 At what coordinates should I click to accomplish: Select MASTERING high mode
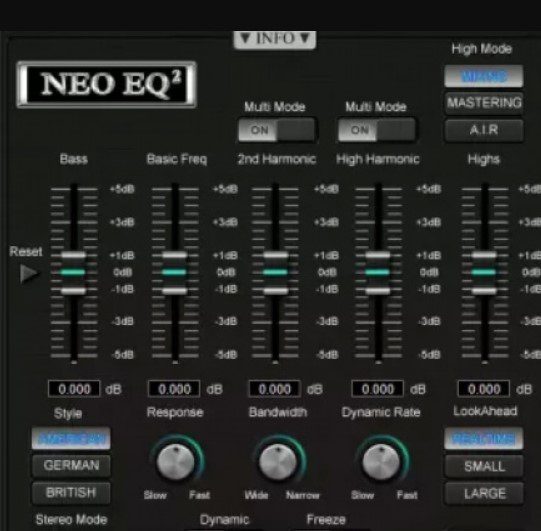tap(484, 103)
